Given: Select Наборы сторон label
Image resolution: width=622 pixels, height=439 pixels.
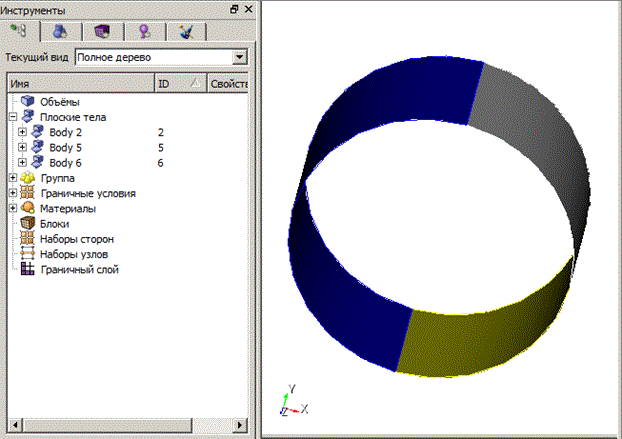Looking at the screenshot, I should pos(77,239).
